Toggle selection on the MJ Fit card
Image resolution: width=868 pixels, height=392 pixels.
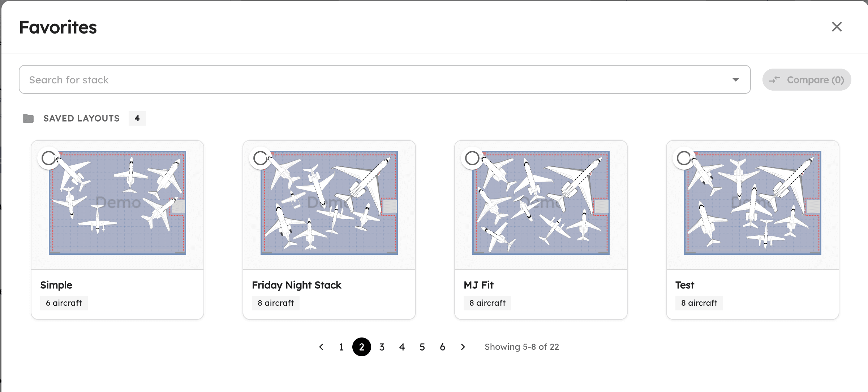[x=472, y=158]
